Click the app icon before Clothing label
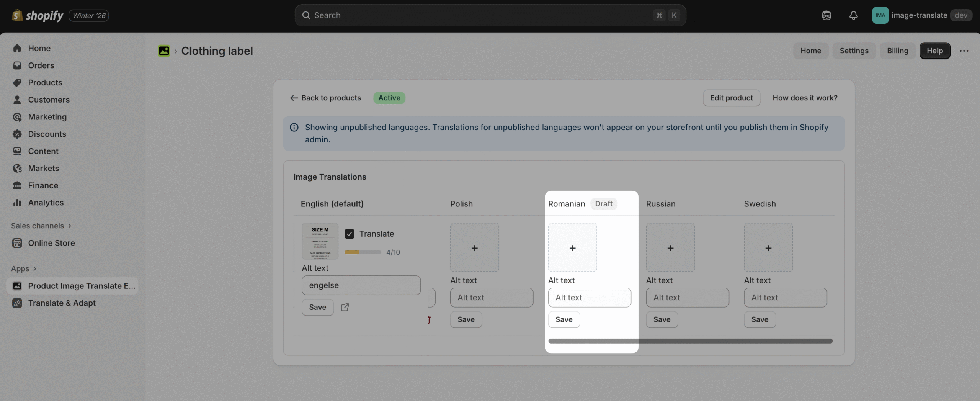 coord(164,51)
